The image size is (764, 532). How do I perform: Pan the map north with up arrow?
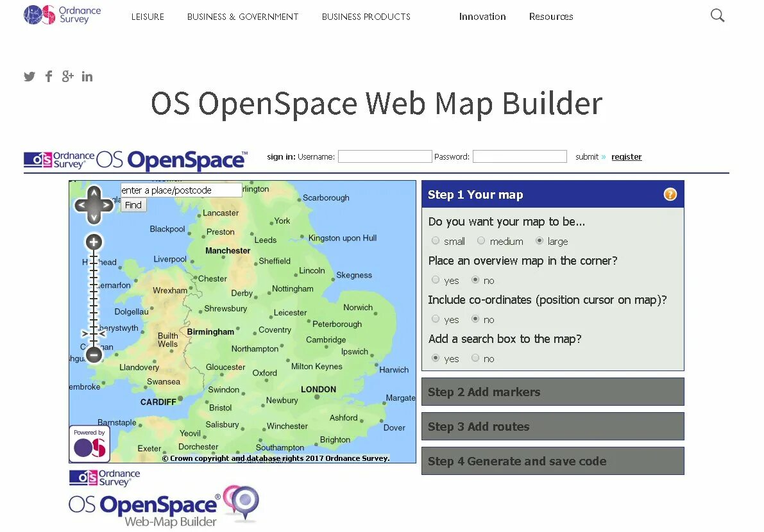pyautogui.click(x=94, y=193)
